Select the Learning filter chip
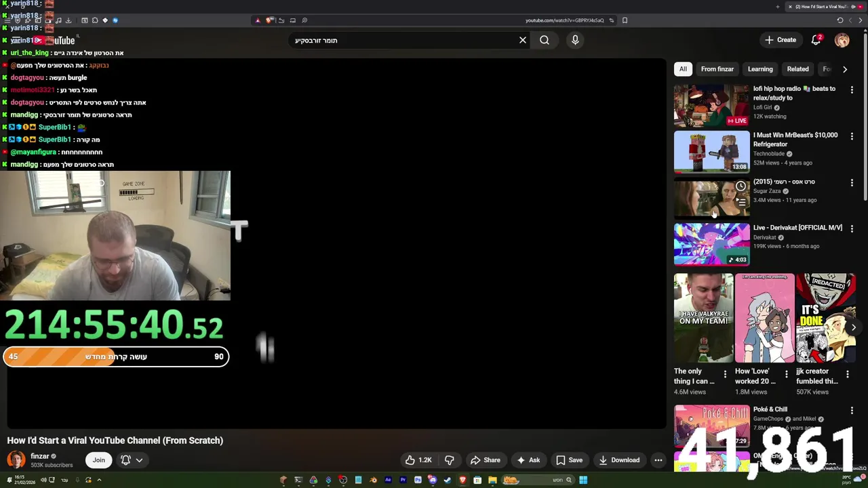868x488 pixels. point(760,69)
